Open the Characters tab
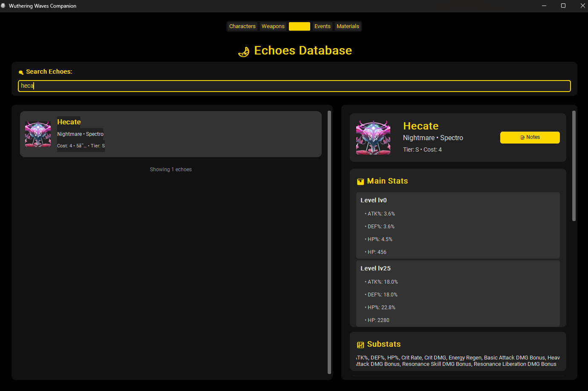 (x=242, y=26)
